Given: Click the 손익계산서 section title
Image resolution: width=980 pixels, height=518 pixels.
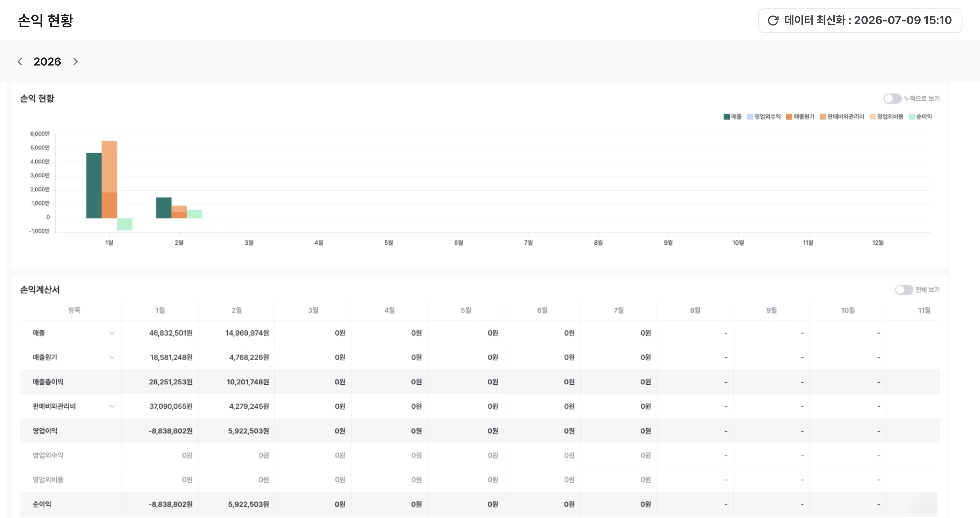Looking at the screenshot, I should pos(40,290).
